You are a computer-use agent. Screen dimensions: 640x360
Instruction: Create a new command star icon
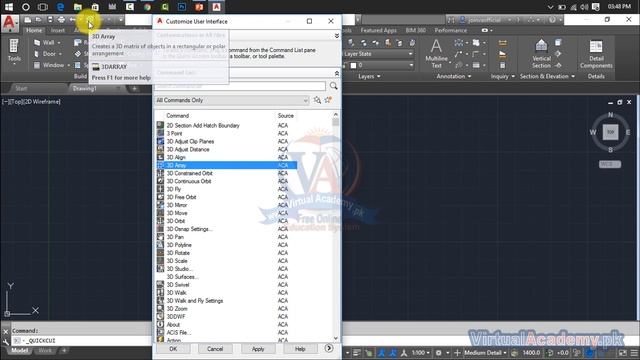point(328,100)
